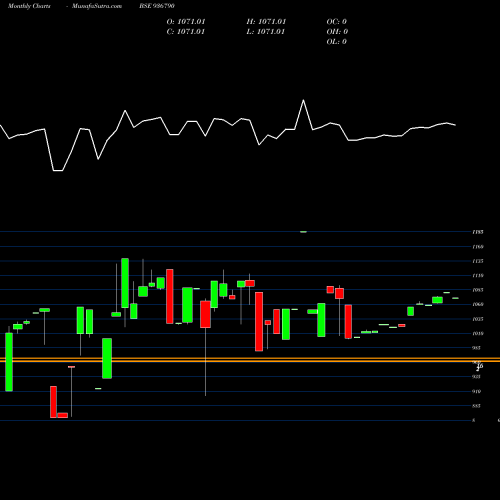Click the 1185 price axis label
This screenshot has height=500, width=500.
click(x=478, y=232)
